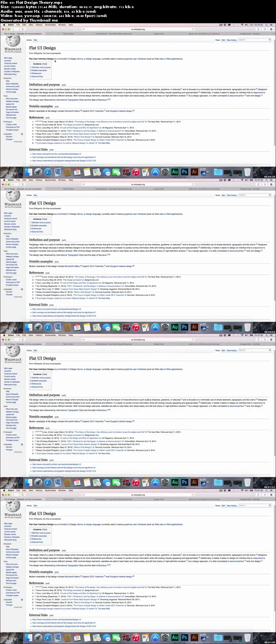Click 'Main page' sidebar link, 00:00:29 frame

coord(8,58)
